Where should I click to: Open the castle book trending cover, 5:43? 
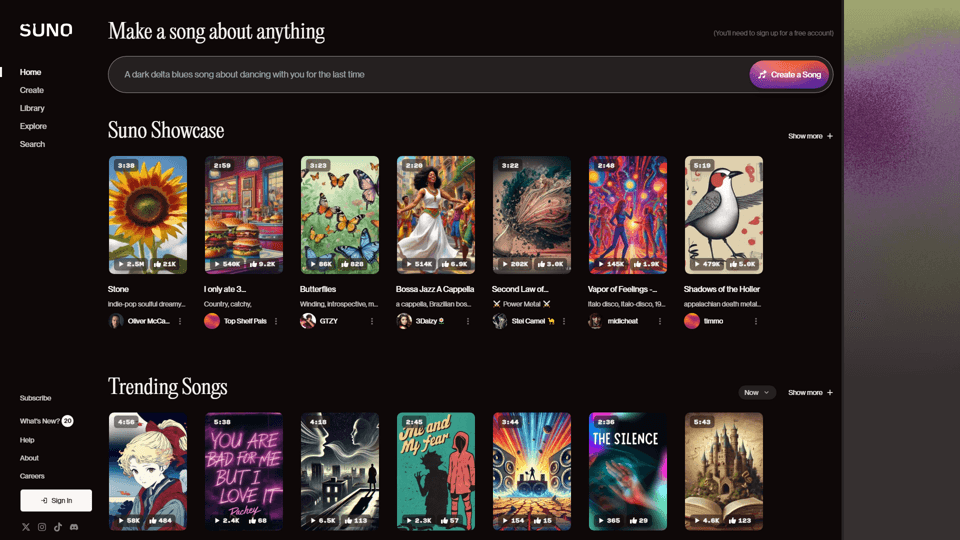click(724, 471)
